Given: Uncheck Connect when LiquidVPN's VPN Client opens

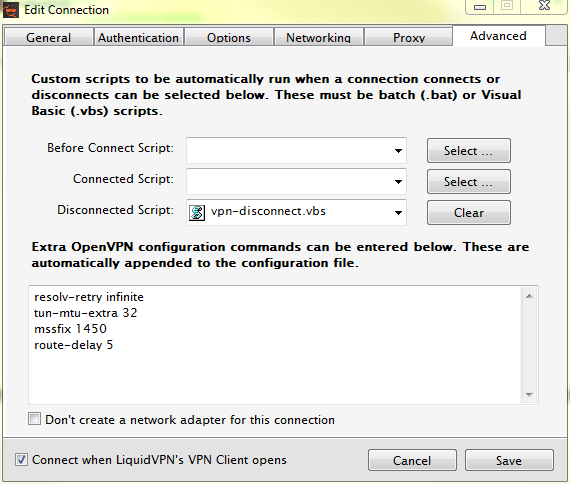Looking at the screenshot, I should 21,460.
